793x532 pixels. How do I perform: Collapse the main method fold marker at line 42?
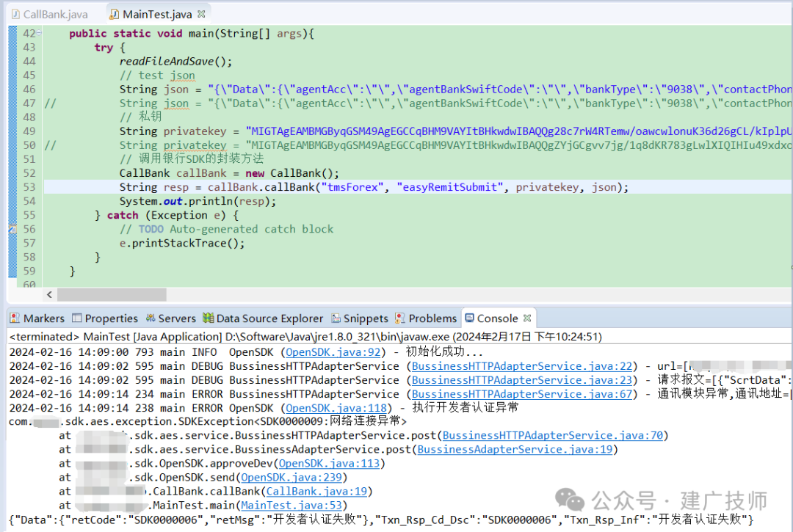[39, 33]
